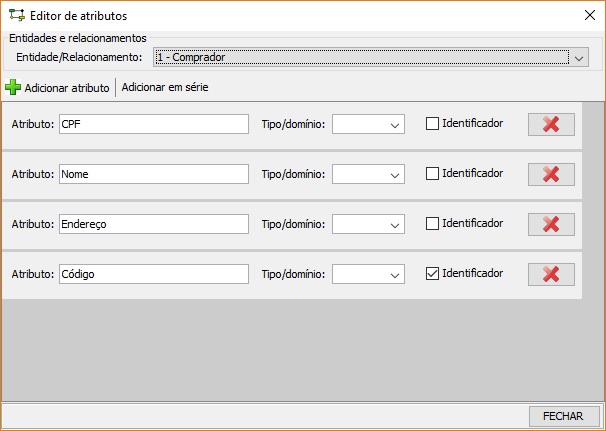Screen dimensions: 606x431
Task: Toggle Identificador checkbox for Endereço
Action: (x=432, y=223)
